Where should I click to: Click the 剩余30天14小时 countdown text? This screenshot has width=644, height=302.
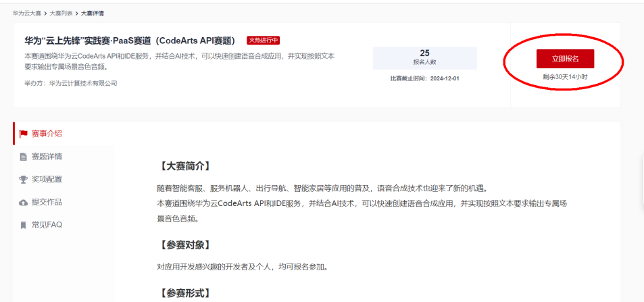565,76
